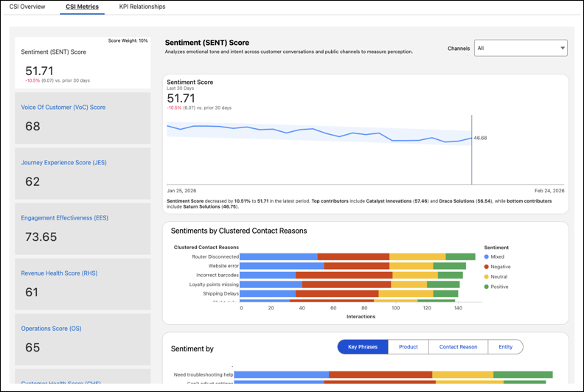Click the 46.68 marker on trend line
The image size is (584, 392).
[480, 138]
